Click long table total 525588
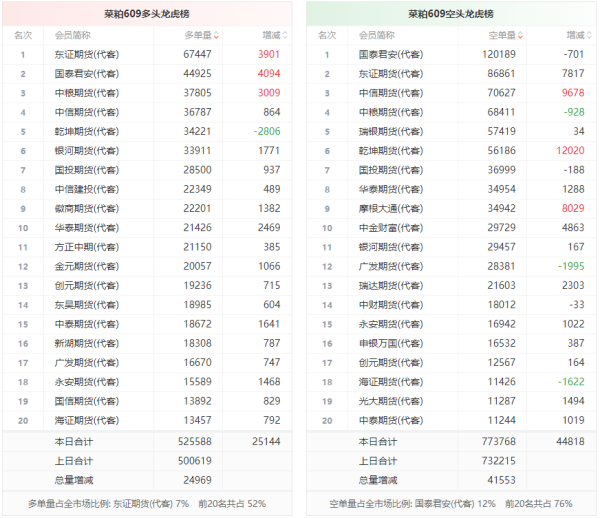The width and height of the screenshot is (600, 518). click(194, 441)
